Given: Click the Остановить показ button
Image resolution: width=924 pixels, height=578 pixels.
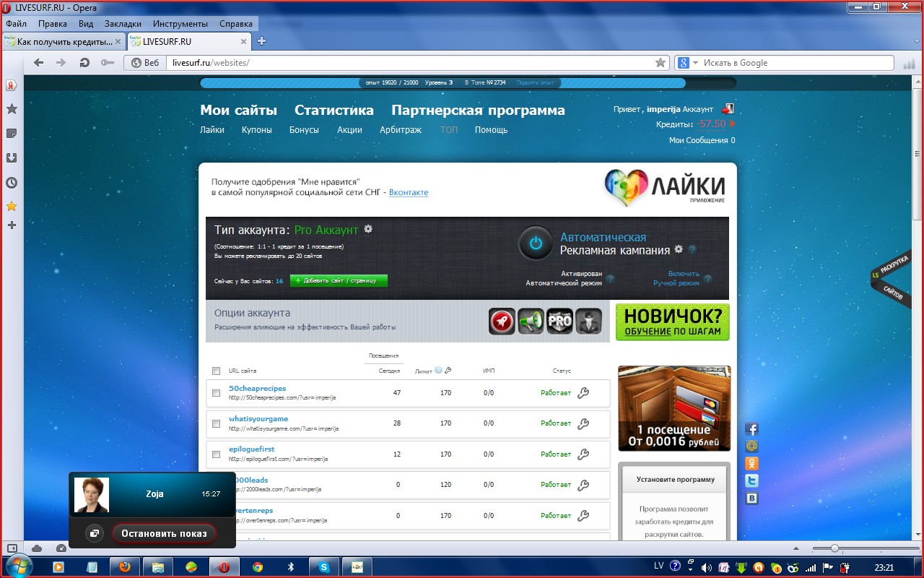Looking at the screenshot, I should tap(164, 534).
